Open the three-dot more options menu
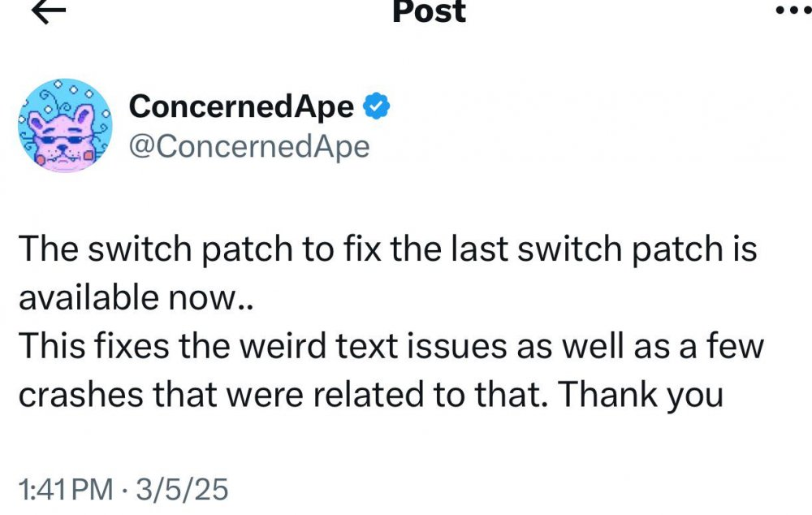The height and width of the screenshot is (515, 812). click(x=794, y=11)
